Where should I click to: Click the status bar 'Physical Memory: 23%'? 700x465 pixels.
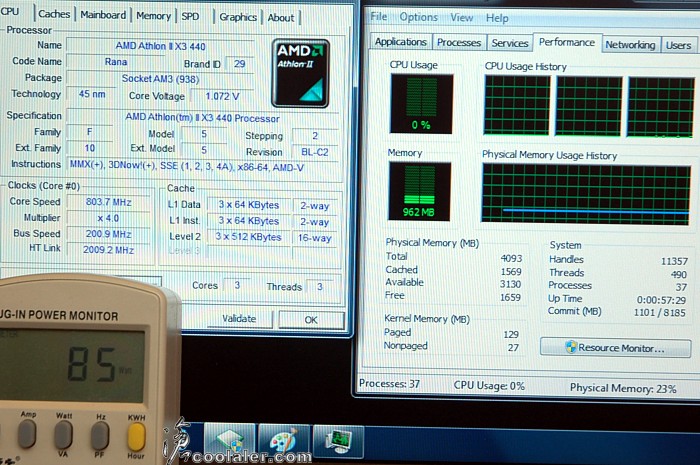click(x=623, y=388)
